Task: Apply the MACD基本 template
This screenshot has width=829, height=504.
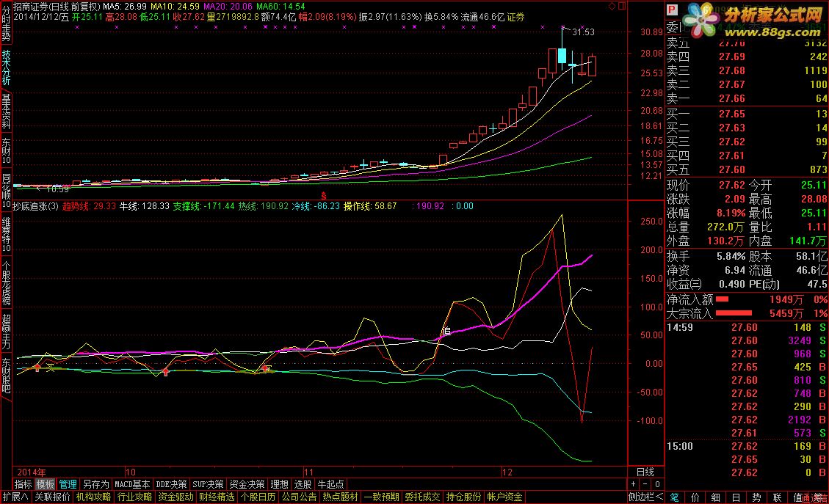Action: 132,484
